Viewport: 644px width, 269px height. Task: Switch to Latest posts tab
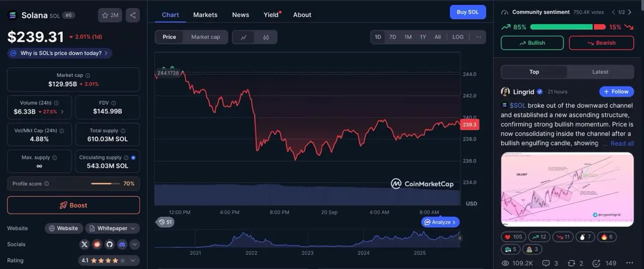(600, 72)
